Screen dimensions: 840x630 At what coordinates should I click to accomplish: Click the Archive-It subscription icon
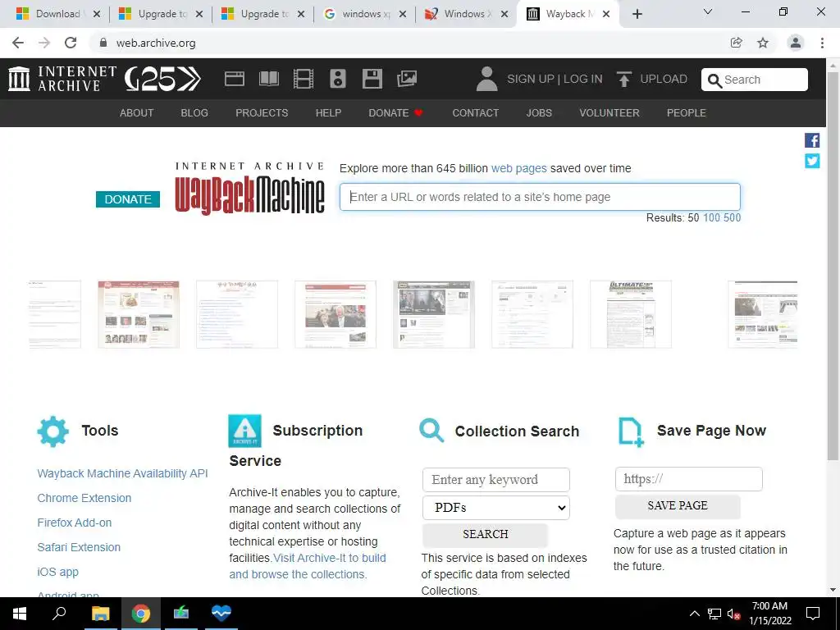tap(244, 431)
